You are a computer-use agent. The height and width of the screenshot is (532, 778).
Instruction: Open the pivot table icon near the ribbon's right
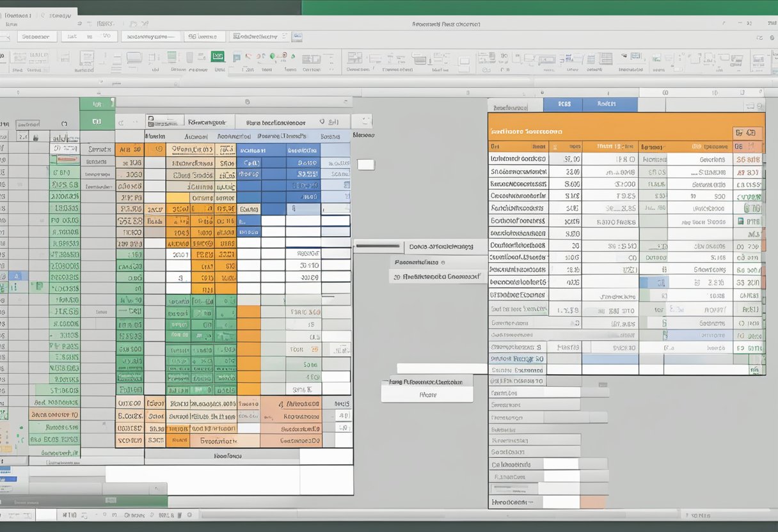(617, 59)
